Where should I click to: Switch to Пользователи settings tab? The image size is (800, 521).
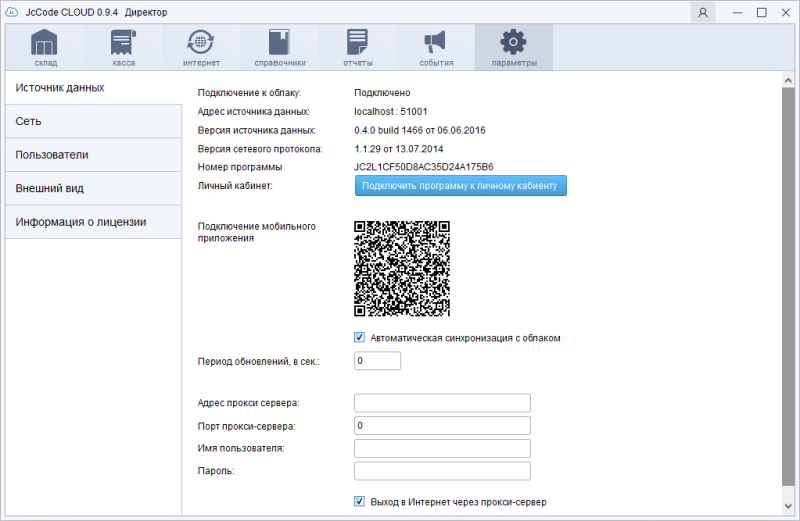(93, 155)
